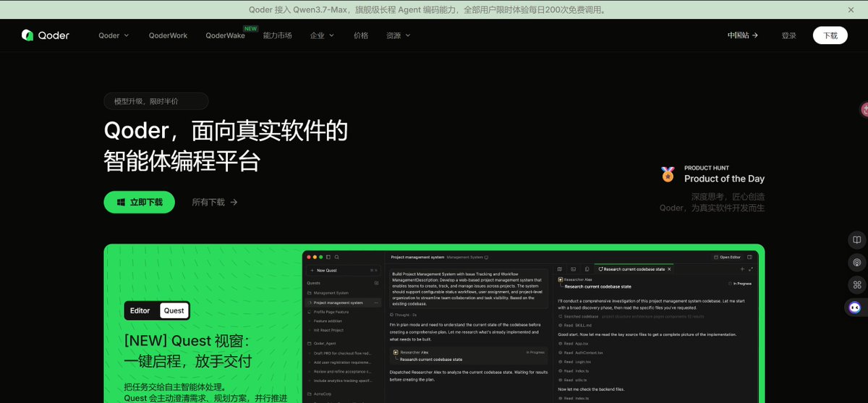Click the 模型升级，限时半价 pill
Screen dimensions: 868x403
pos(156,101)
